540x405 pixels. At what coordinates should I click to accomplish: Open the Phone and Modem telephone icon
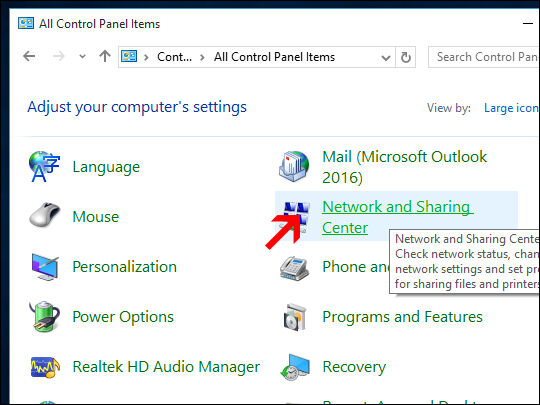pyautogui.click(x=294, y=268)
